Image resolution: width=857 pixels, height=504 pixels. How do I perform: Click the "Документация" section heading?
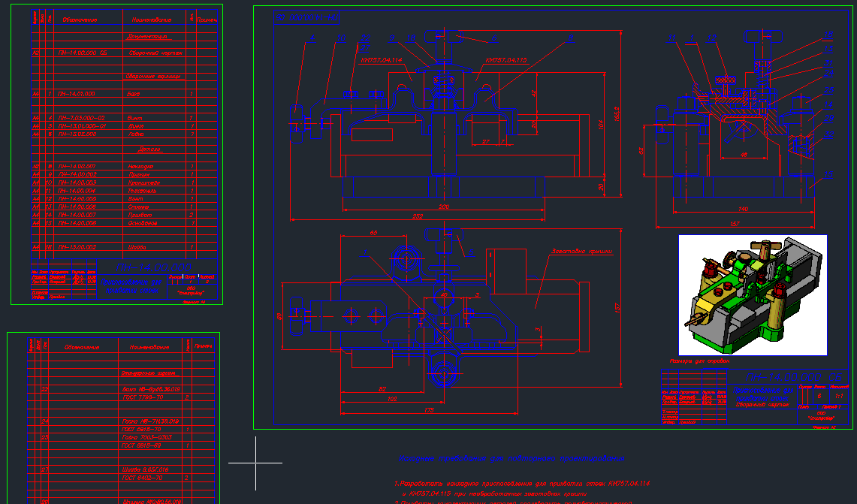point(148,37)
